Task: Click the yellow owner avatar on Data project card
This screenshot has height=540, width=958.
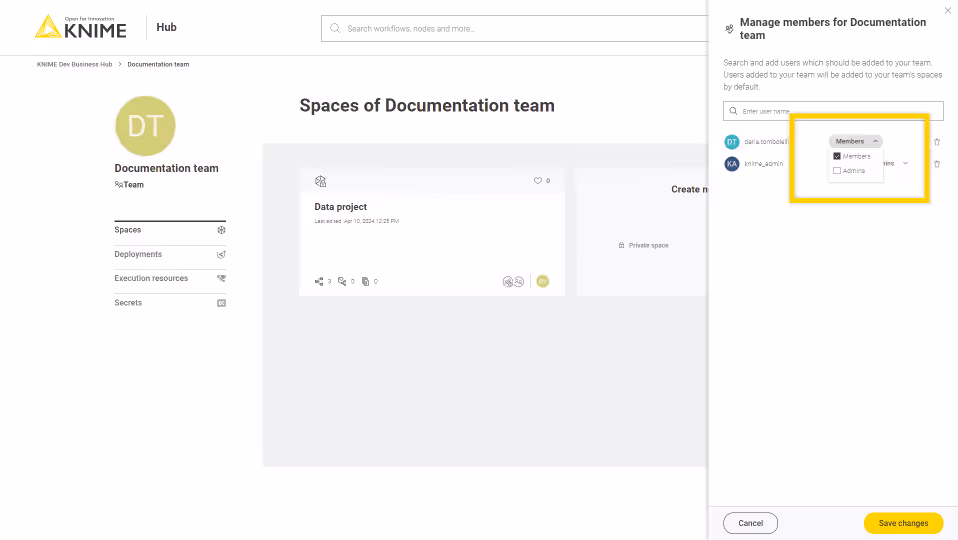Action: coord(543,282)
